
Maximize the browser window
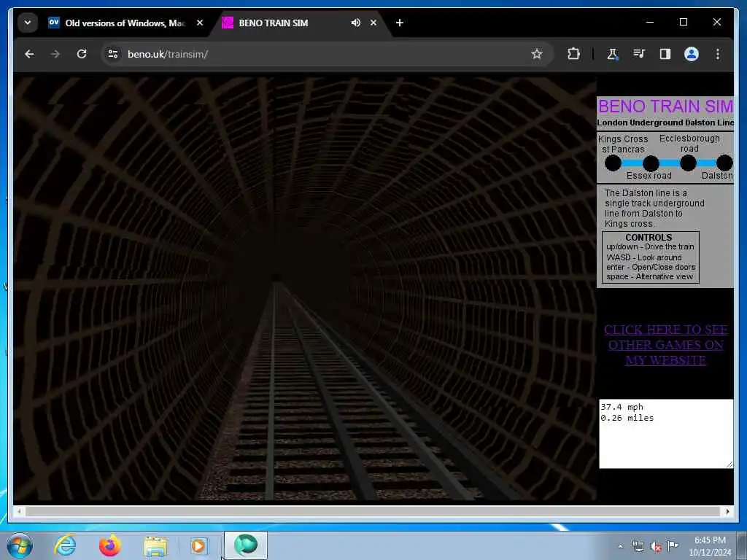pyautogui.click(x=684, y=23)
